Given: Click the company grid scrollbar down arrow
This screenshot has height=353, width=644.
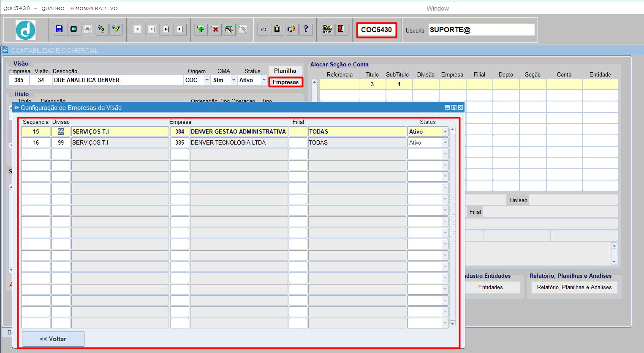Looking at the screenshot, I should (453, 324).
